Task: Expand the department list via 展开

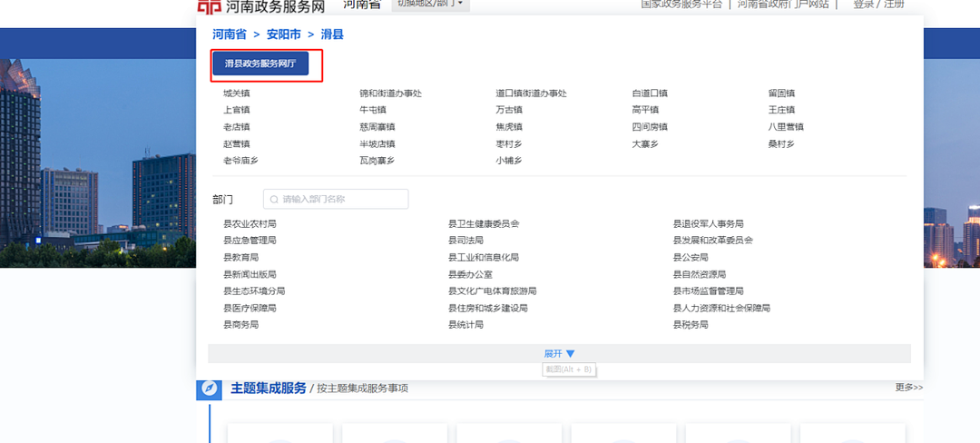Action: pyautogui.click(x=559, y=353)
